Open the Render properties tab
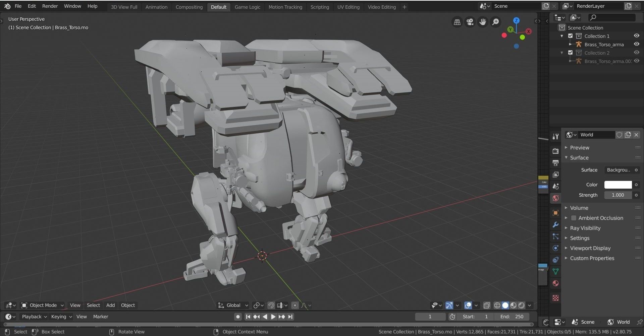The height and width of the screenshot is (336, 644). pos(555,151)
